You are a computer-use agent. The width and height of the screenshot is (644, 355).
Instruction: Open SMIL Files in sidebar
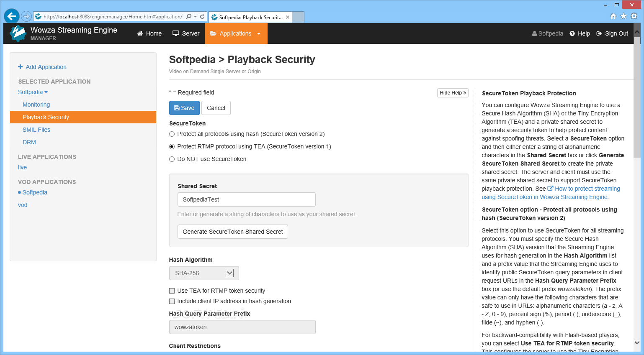(36, 130)
